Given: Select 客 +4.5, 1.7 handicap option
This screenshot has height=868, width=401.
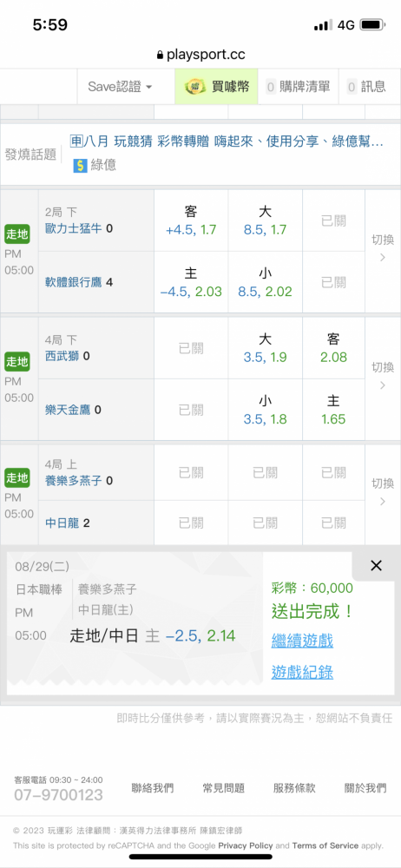Looking at the screenshot, I should pyautogui.click(x=191, y=220).
